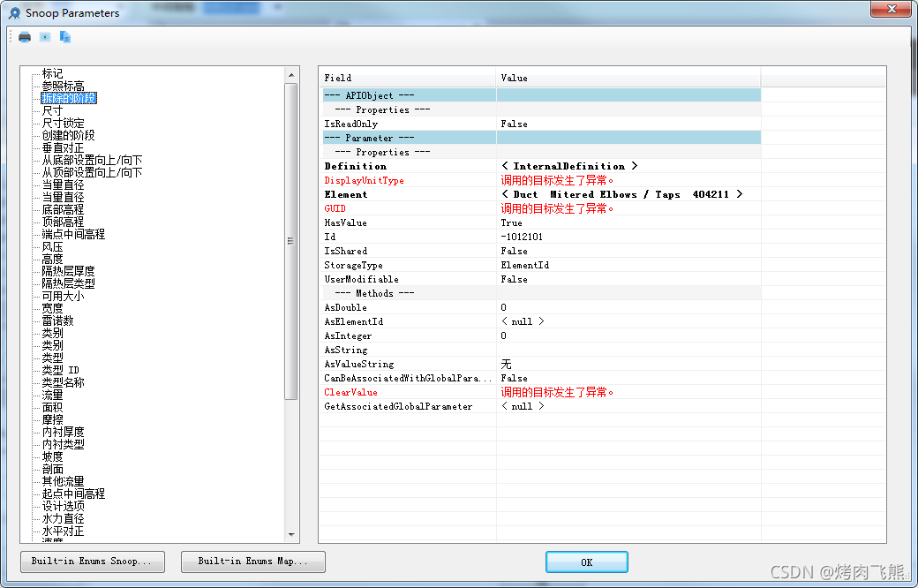Click the GUID field row
The width and height of the screenshot is (918, 588).
542,208
